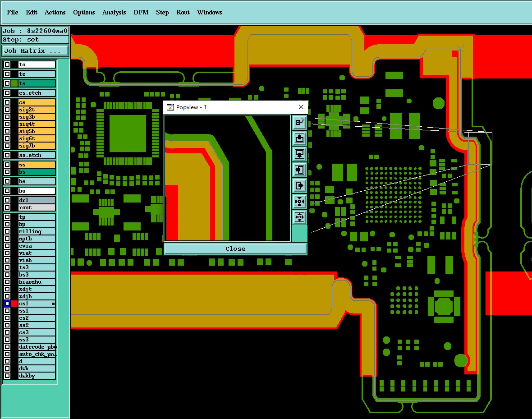The height and width of the screenshot is (419, 532).
Task: Toggle the checkbox for layer bs
Action: tap(7, 172)
